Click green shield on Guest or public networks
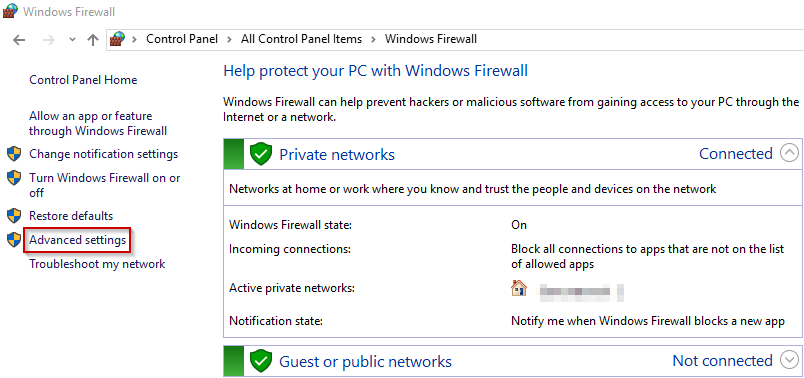Viewport: 804px width, 378px height. coord(260,362)
